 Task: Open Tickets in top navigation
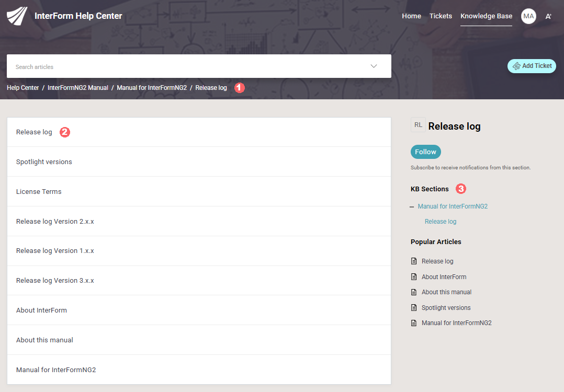[441, 16]
